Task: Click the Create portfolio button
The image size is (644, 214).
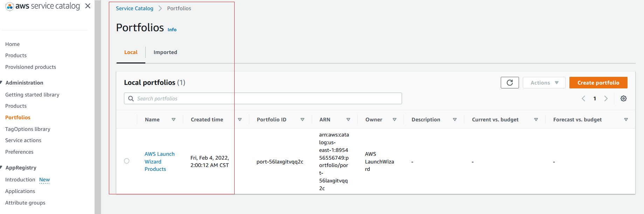Action: 598,83
